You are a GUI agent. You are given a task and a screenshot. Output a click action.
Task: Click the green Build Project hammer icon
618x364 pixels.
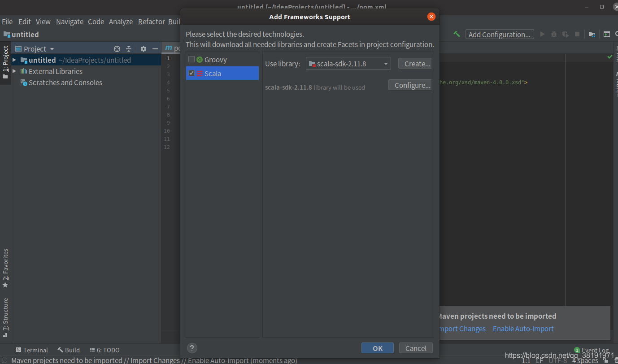pyautogui.click(x=457, y=34)
